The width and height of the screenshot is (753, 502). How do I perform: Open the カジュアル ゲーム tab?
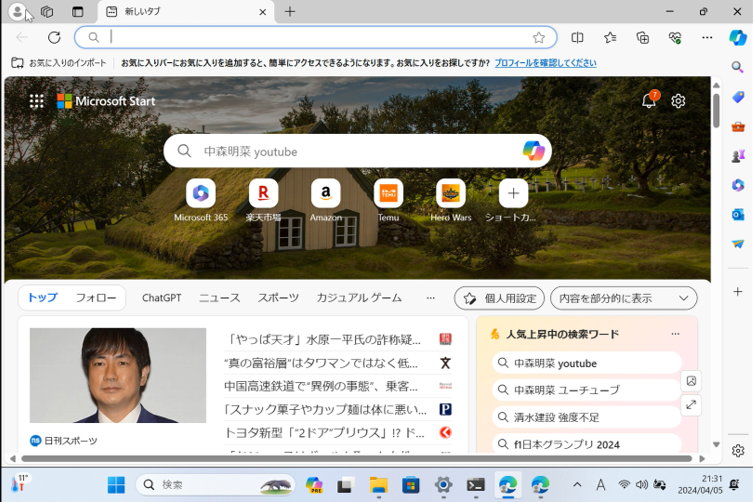pyautogui.click(x=359, y=298)
